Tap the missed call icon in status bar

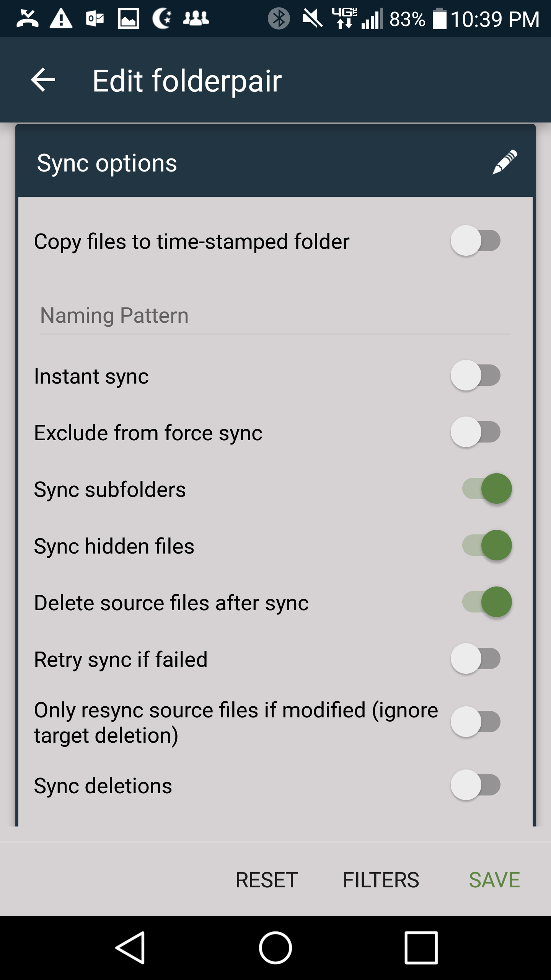pos(27,18)
